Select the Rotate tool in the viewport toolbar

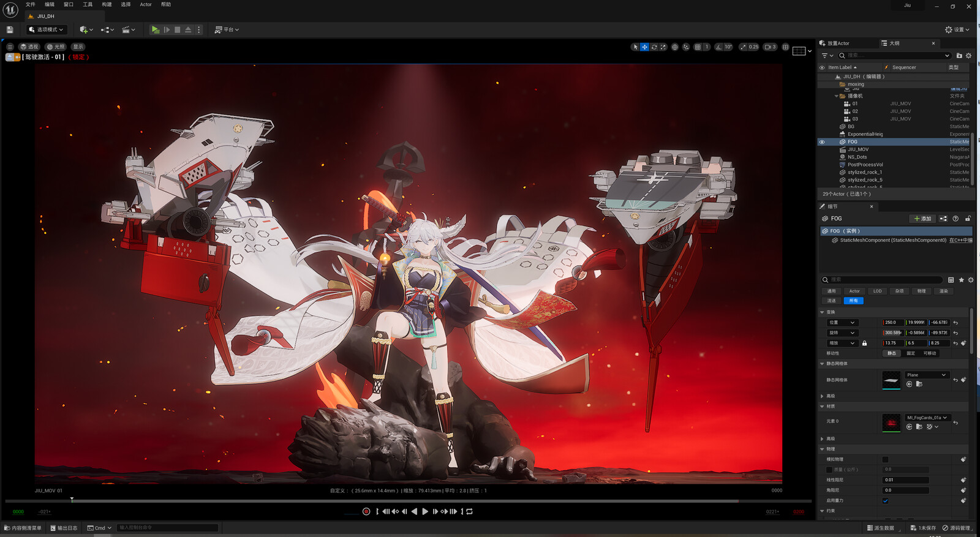654,47
